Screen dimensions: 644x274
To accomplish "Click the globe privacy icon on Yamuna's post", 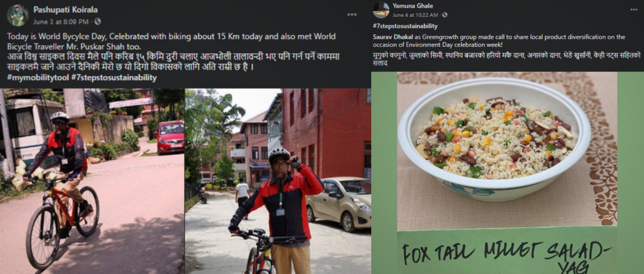I will tap(444, 15).
